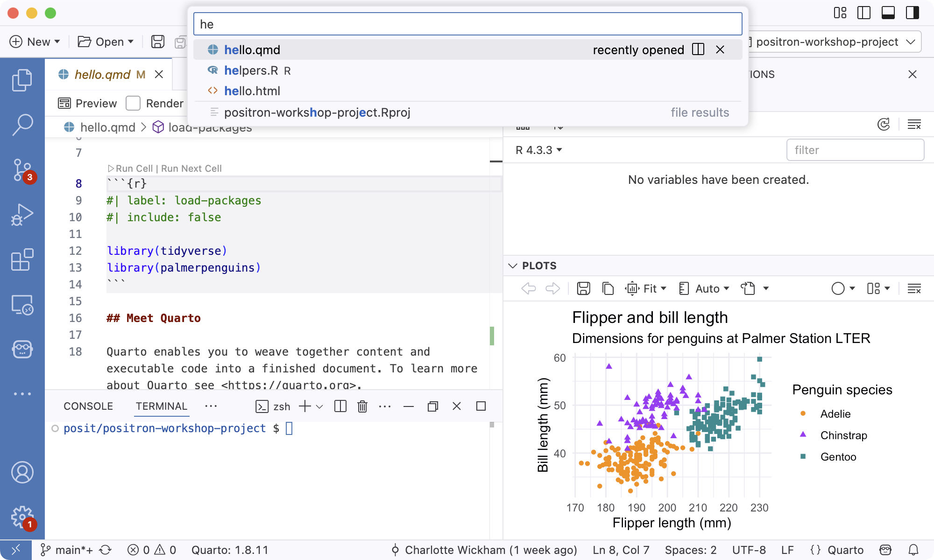Open hello.qmd to the side
This screenshot has width=934, height=560.
(698, 49)
